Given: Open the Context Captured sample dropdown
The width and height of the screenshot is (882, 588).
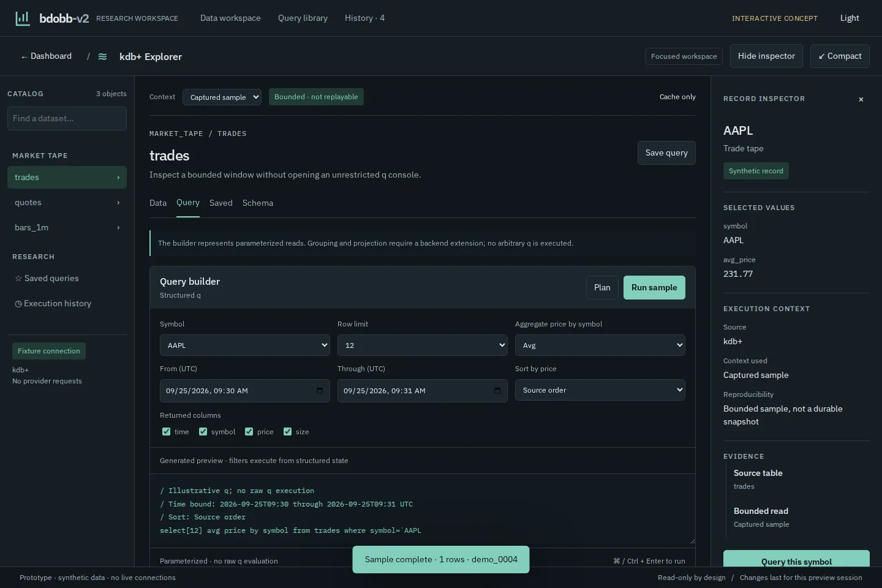Looking at the screenshot, I should (x=222, y=97).
